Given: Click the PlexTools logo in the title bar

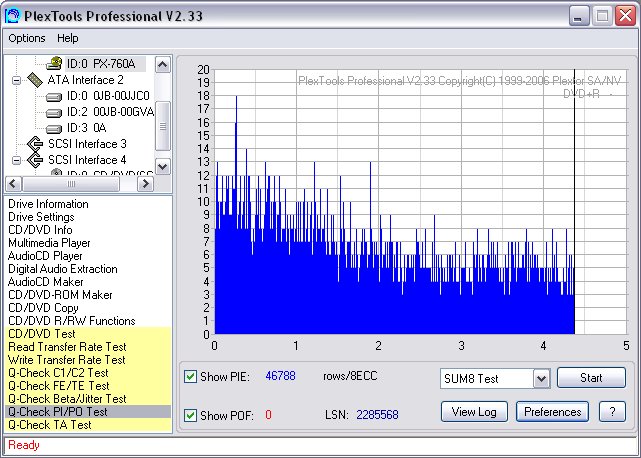Looking at the screenshot, I should [x=13, y=16].
